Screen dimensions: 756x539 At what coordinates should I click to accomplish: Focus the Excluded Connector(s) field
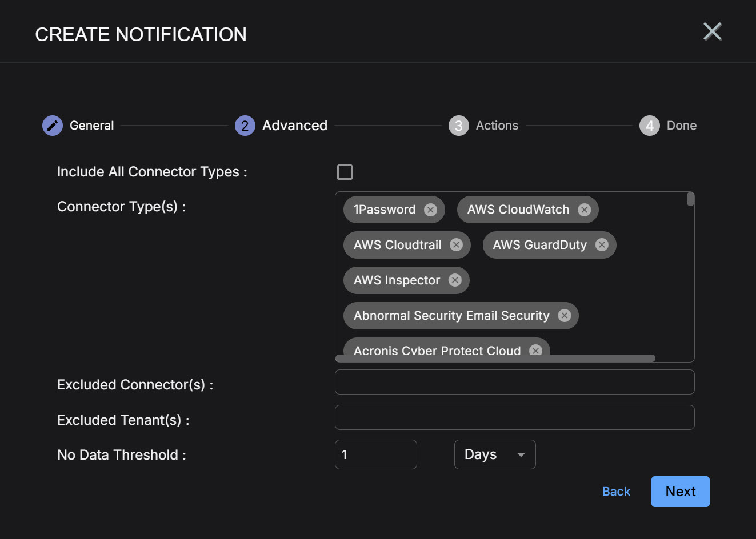514,382
